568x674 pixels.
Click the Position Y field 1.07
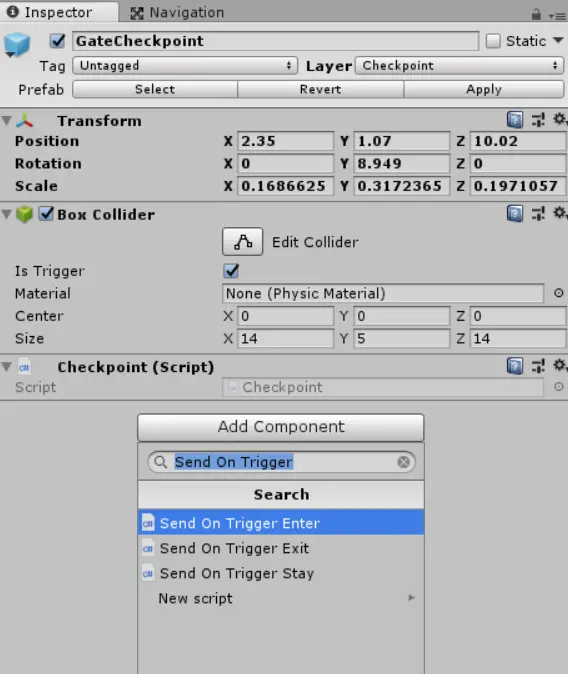[402, 141]
